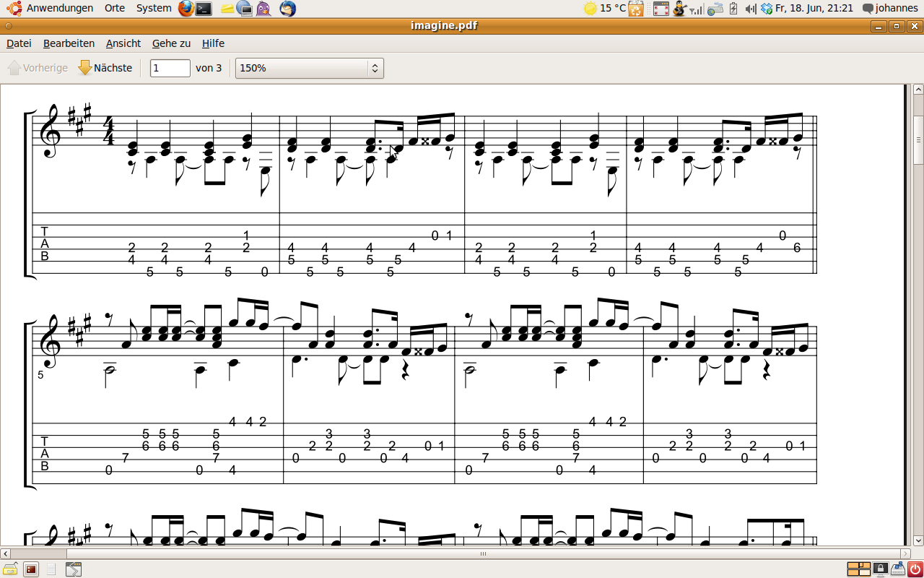Click the Ubuntu logo in the top panel
This screenshot has width=924, height=578.
pyautogui.click(x=14, y=9)
